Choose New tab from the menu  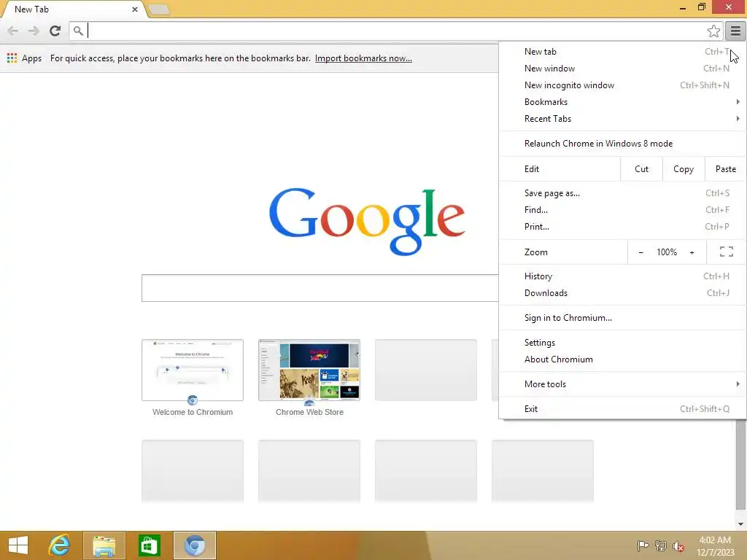[622, 52]
